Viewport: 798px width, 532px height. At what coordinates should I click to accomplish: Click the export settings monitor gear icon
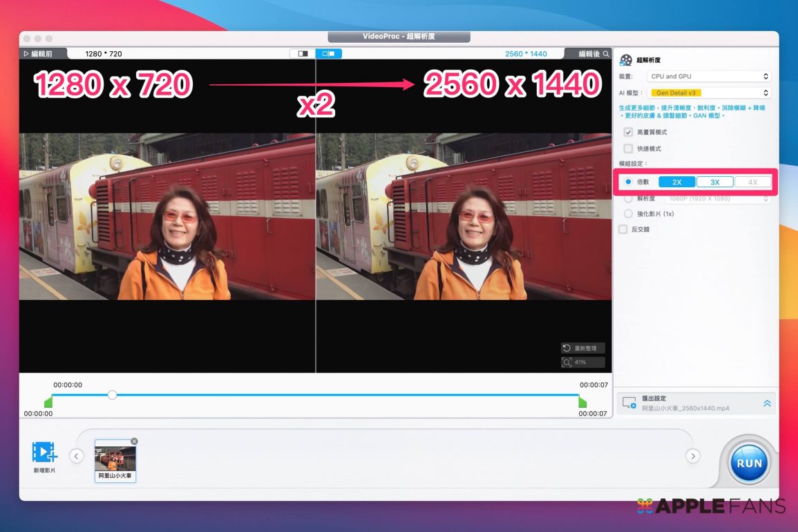[x=629, y=403]
